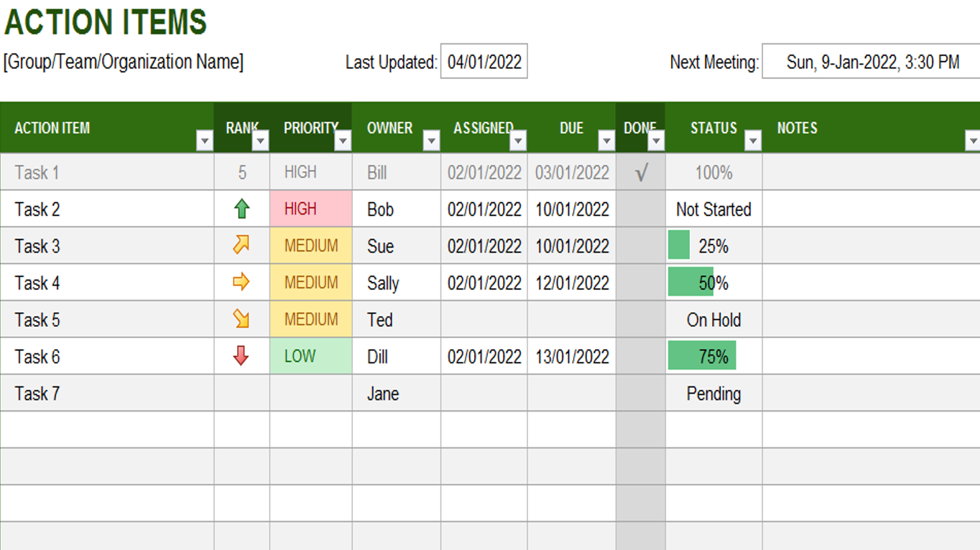Open the STATUS column filter dropdown
The image size is (980, 550).
click(753, 141)
